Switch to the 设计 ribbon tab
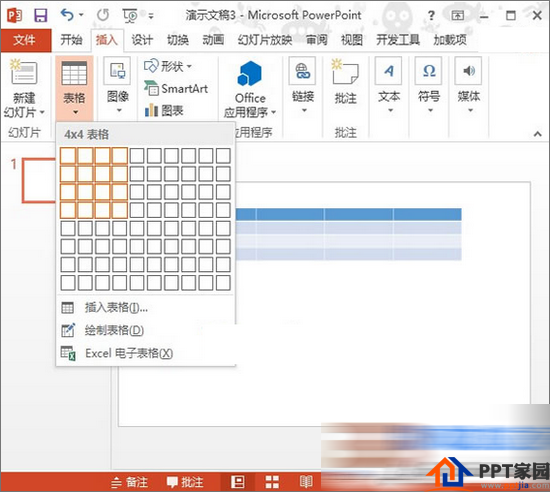 142,40
